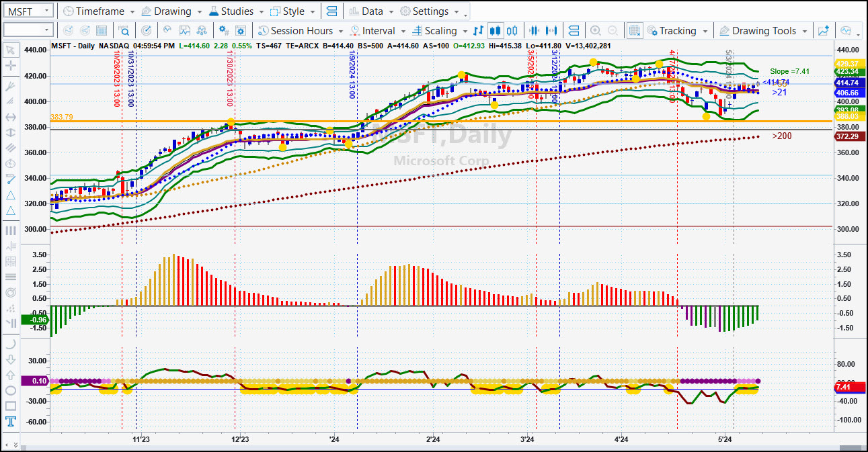Open the Studies menu
Screen dimensions: 868x452
(x=237, y=11)
